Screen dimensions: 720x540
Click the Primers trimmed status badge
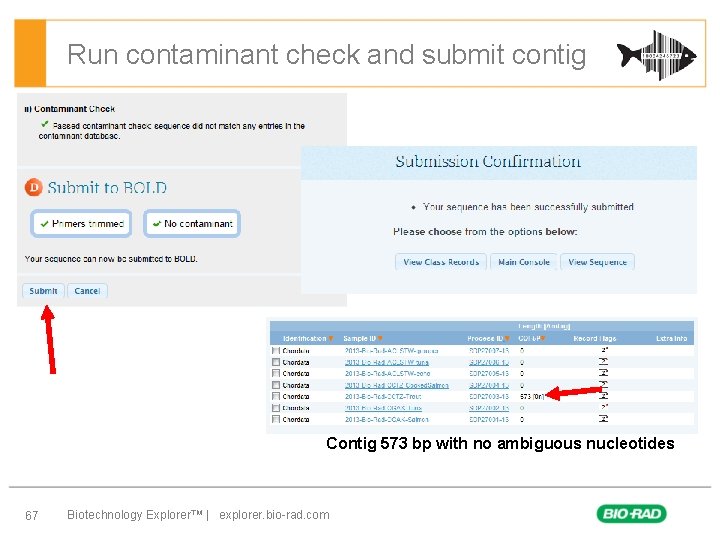pyautogui.click(x=81, y=224)
